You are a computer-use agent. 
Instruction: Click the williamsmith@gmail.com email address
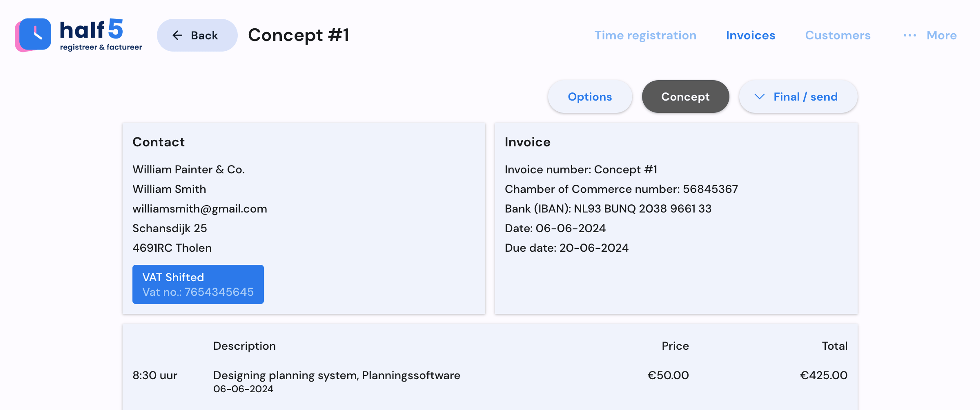[200, 209]
